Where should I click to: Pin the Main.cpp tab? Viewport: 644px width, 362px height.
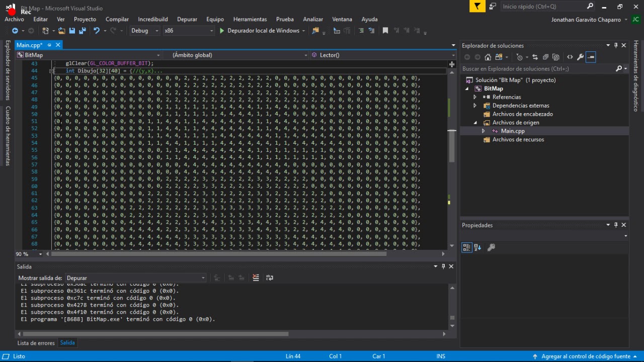[50, 45]
